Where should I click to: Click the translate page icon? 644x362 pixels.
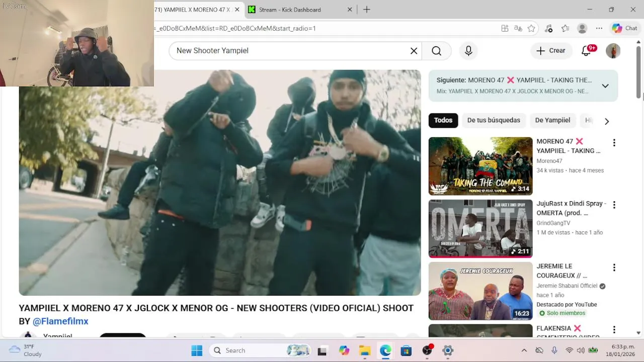coord(518,29)
